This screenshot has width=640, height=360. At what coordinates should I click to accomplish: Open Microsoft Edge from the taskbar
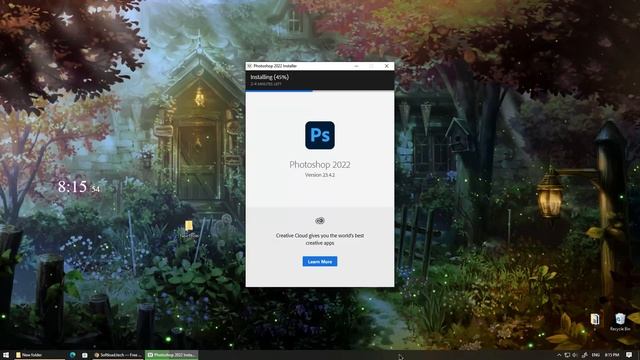point(73,355)
